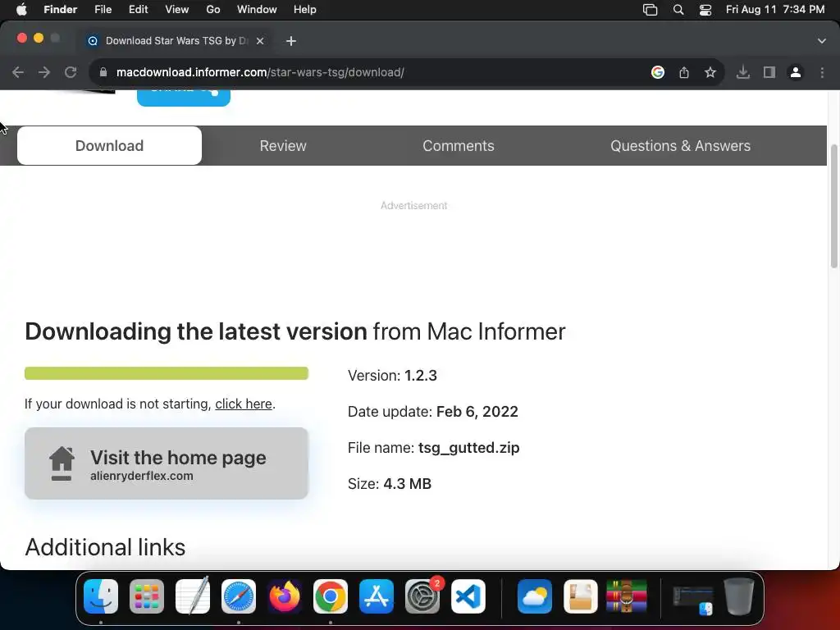Open TextEdit from the Dock
This screenshot has height=630, width=840.
[193, 596]
